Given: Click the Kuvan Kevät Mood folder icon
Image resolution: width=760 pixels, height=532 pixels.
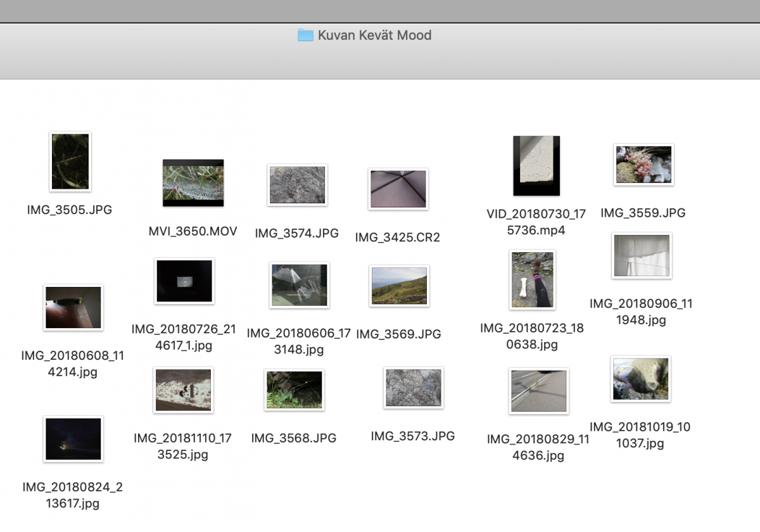Looking at the screenshot, I should pyautogui.click(x=305, y=35).
